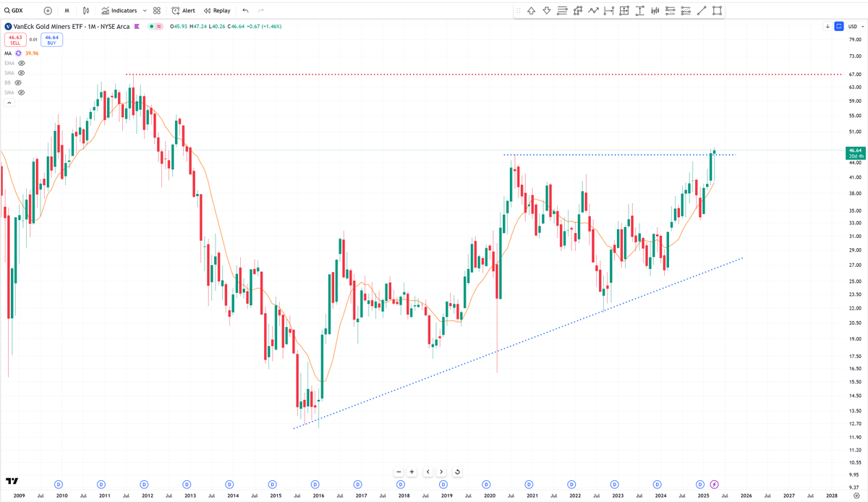Zoom out the chart with minus button
868x502 pixels.
click(x=399, y=472)
